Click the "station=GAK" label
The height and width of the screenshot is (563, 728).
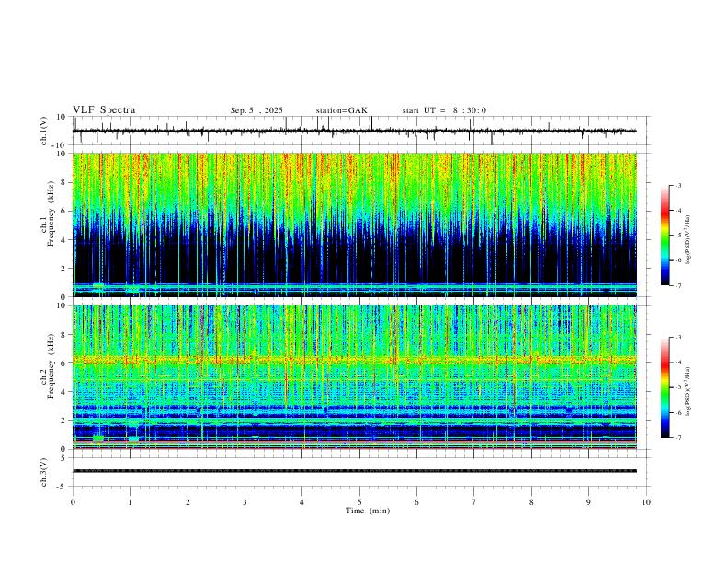coord(341,110)
